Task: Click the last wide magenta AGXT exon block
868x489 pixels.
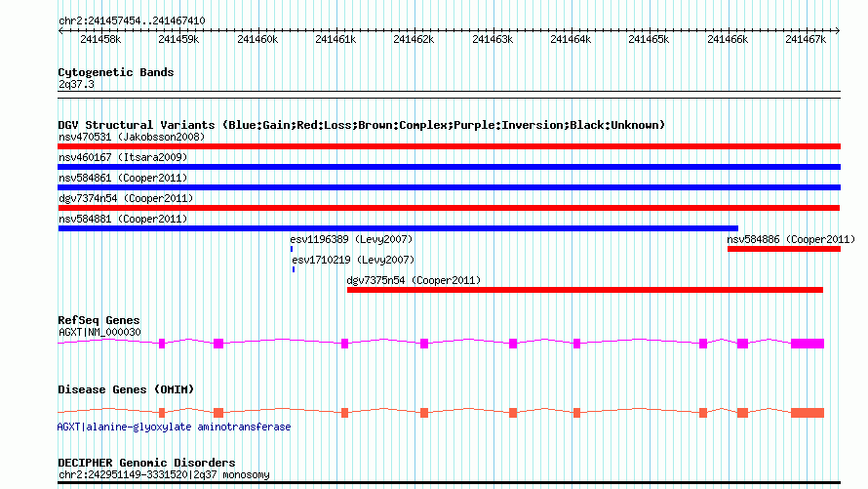Action: tap(808, 344)
